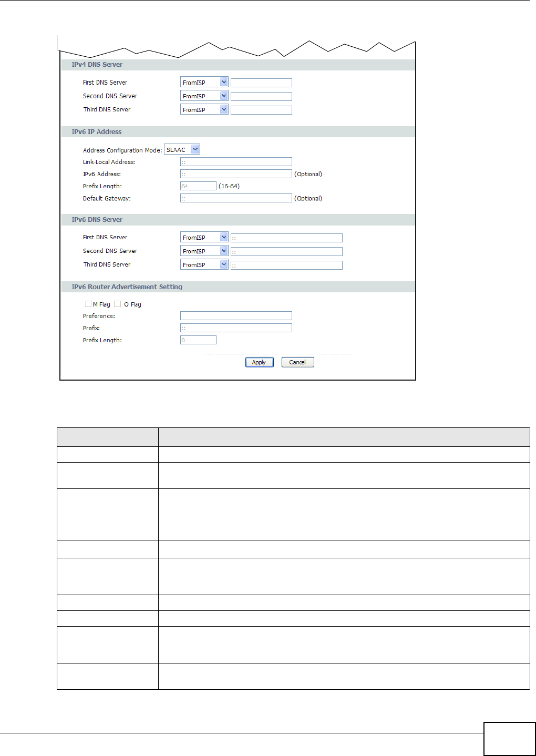
Task: Click the (16-64) range hint text
Action: tap(229, 186)
